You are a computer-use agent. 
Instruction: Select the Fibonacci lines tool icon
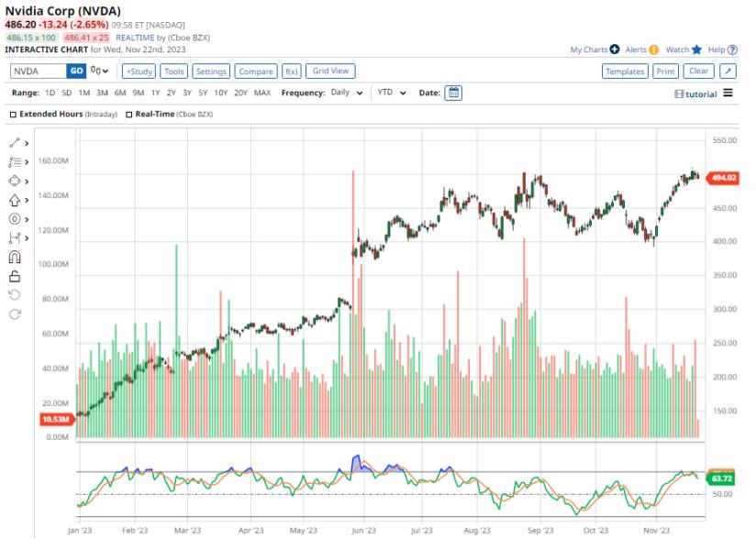[x=15, y=162]
